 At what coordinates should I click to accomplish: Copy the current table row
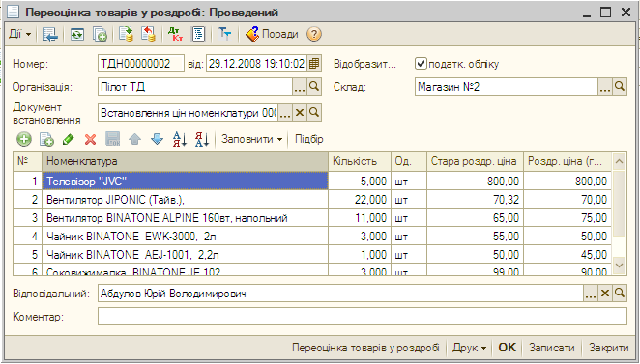click(46, 139)
